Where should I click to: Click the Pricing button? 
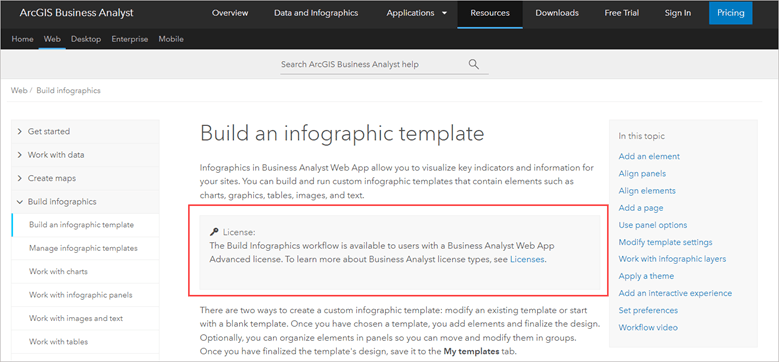[x=731, y=13]
